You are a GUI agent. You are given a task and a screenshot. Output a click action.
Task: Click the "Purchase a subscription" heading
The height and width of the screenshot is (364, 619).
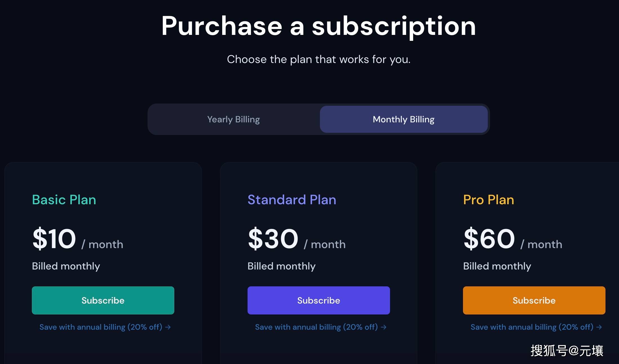tap(319, 26)
